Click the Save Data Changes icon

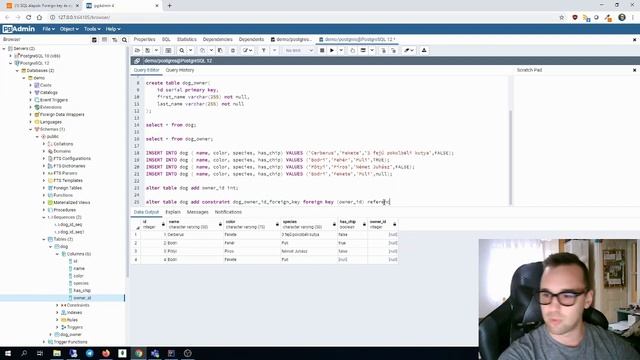pos(168,50)
